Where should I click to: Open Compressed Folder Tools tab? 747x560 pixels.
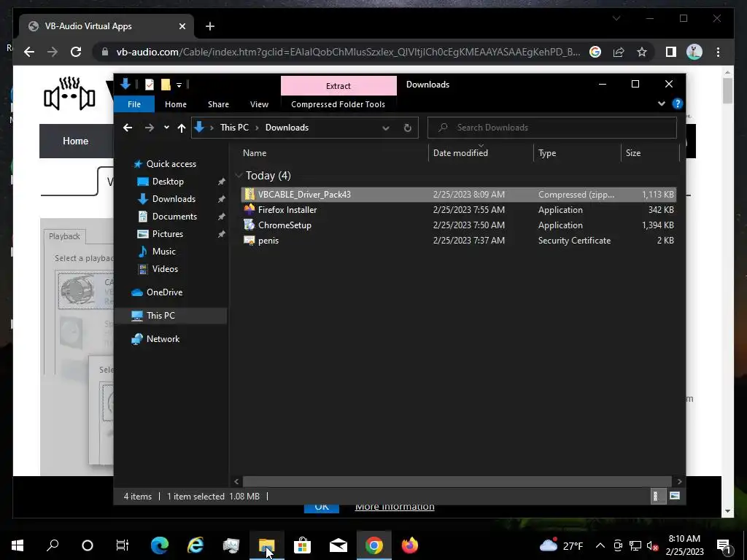(338, 104)
